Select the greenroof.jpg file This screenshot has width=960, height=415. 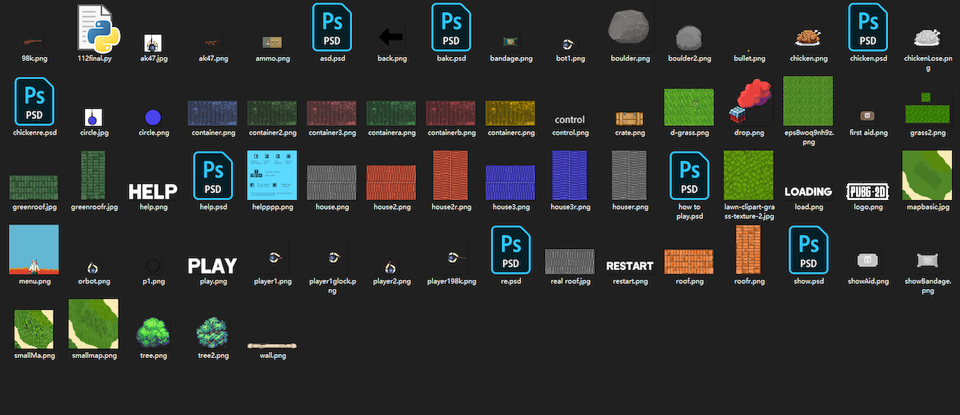coord(34,188)
